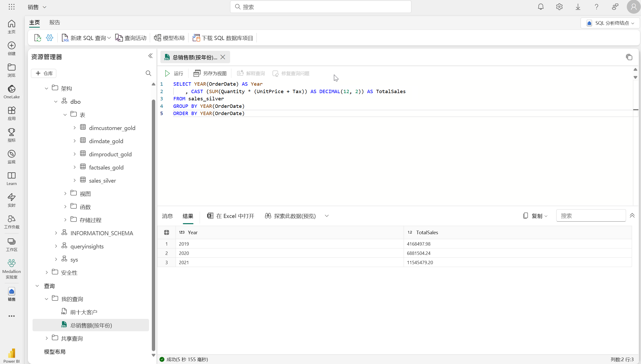Screen dimensions: 641x364
Task: Switch to the 主页 ribbon tab
Action: 35,22
